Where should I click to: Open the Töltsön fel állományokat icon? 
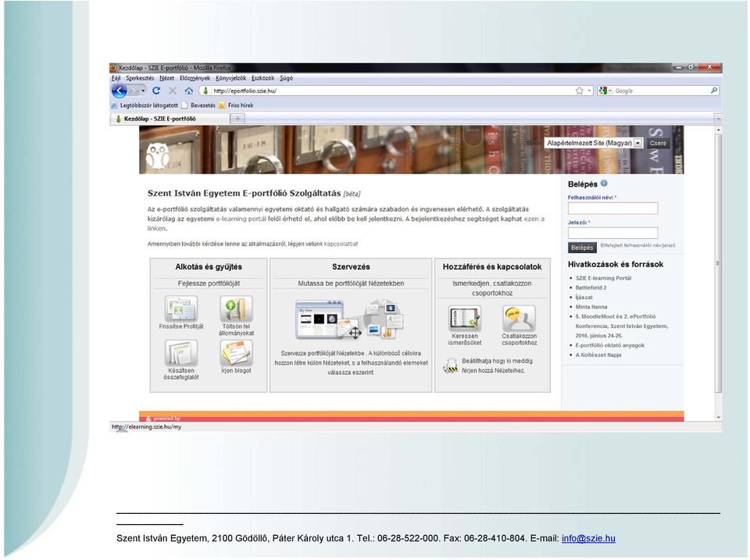click(236, 309)
